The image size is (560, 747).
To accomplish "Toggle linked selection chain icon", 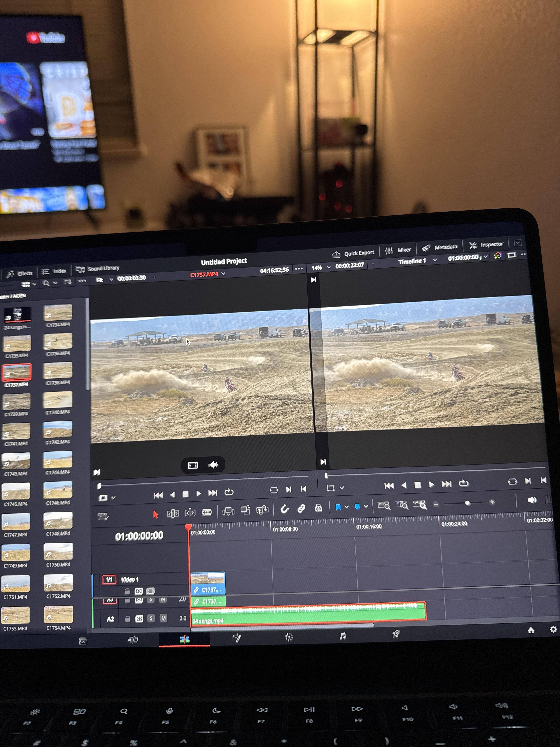I will [301, 508].
